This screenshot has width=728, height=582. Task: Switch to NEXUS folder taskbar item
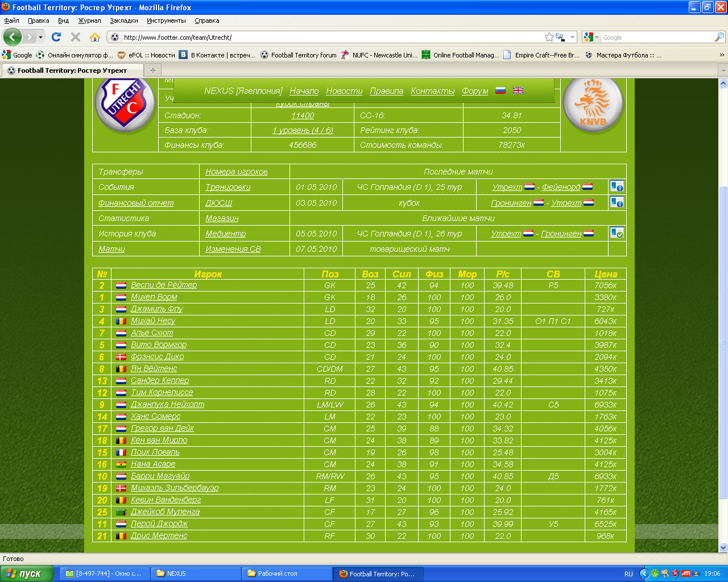(197, 573)
